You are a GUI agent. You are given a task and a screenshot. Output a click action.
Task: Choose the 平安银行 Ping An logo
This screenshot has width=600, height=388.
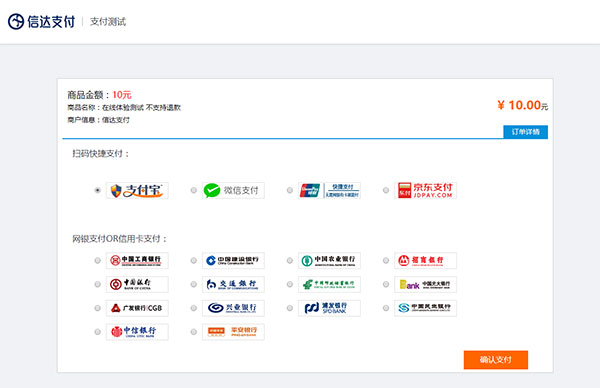click(233, 332)
